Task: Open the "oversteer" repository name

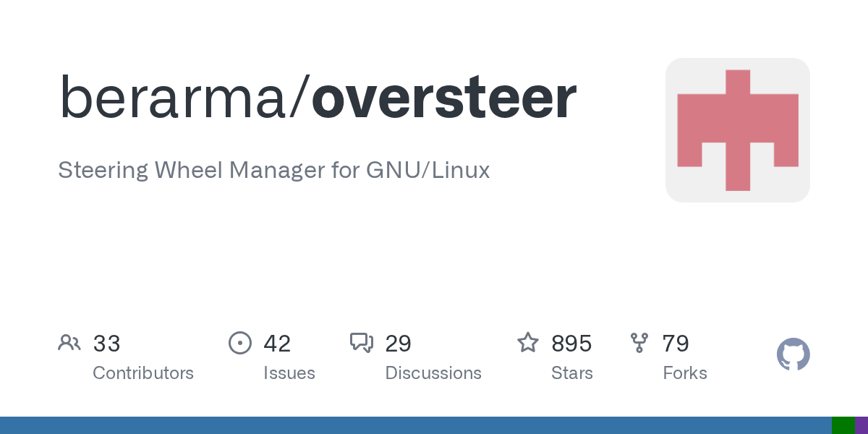Action: (x=443, y=98)
